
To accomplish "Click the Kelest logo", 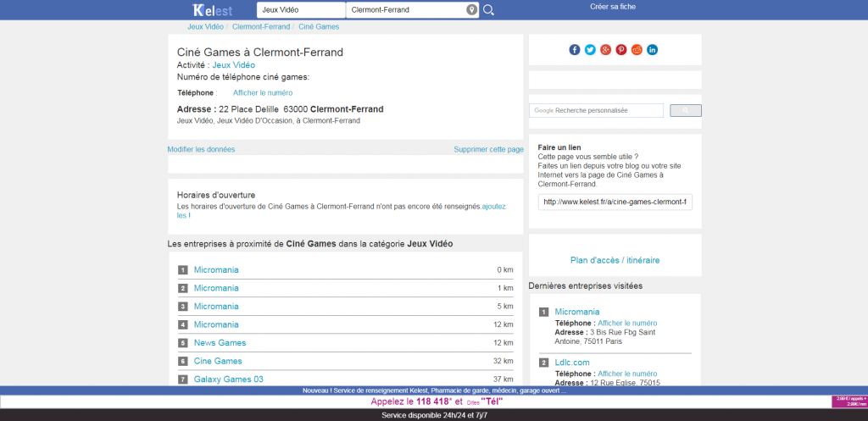I will click(x=213, y=10).
